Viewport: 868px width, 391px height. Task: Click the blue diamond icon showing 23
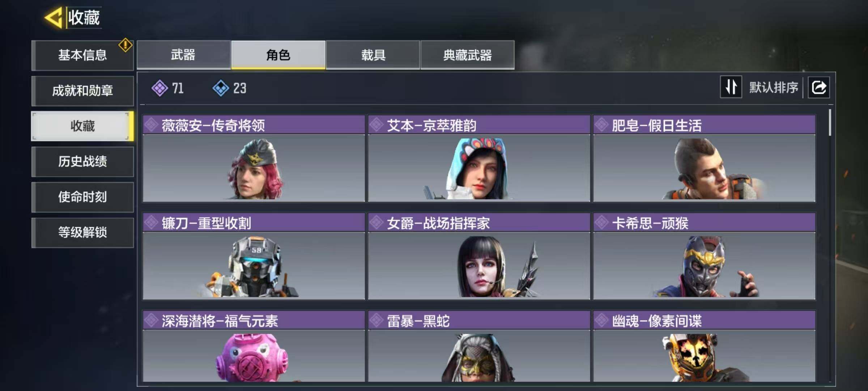tap(221, 88)
